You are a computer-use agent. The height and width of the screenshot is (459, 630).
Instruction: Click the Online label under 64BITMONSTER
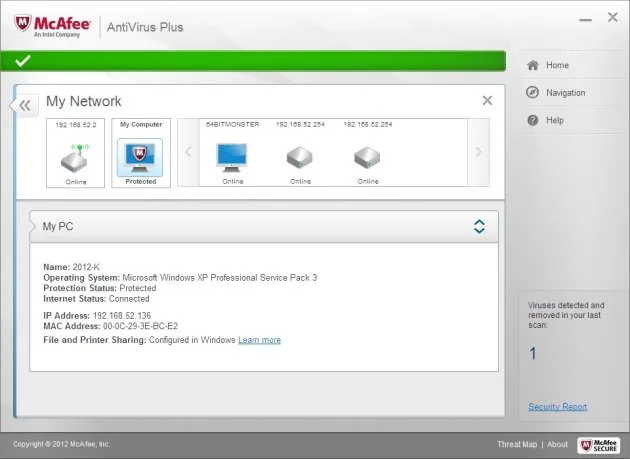click(x=233, y=181)
